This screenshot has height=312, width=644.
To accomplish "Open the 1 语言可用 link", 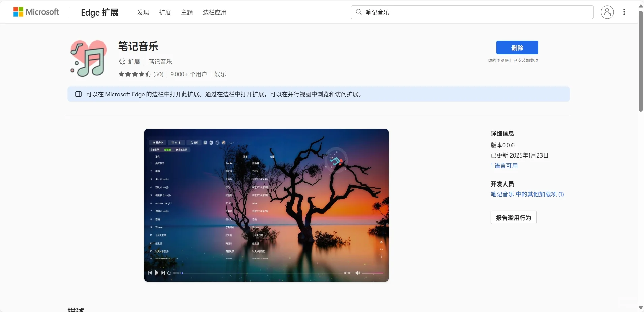I will 504,166.
